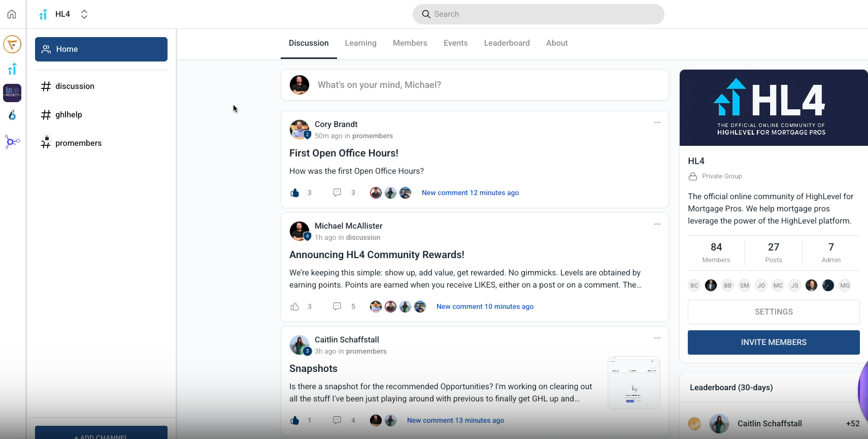Click the Private Group lock icon

[693, 176]
